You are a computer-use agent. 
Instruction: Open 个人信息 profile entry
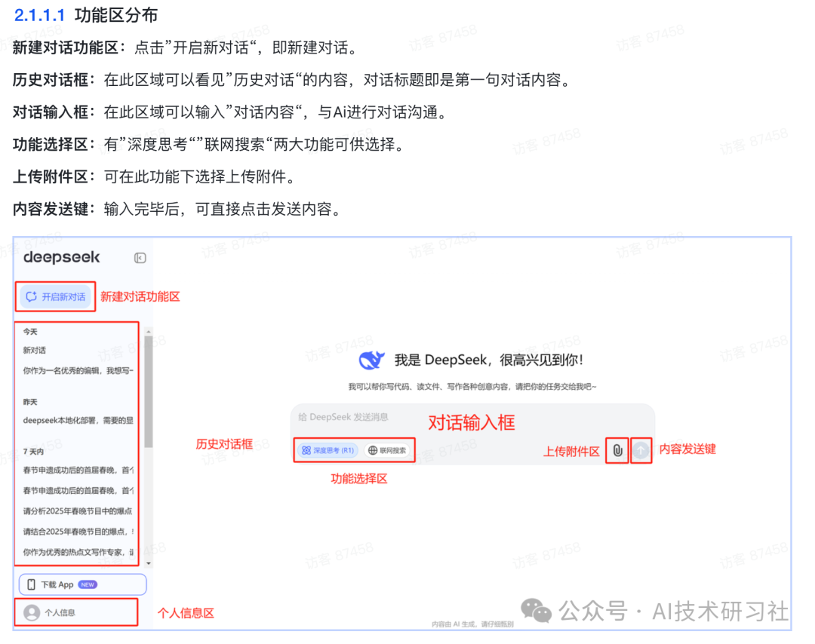(x=76, y=613)
